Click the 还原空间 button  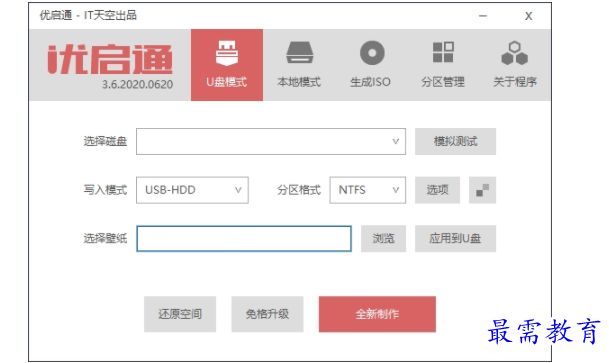pyautogui.click(x=180, y=314)
